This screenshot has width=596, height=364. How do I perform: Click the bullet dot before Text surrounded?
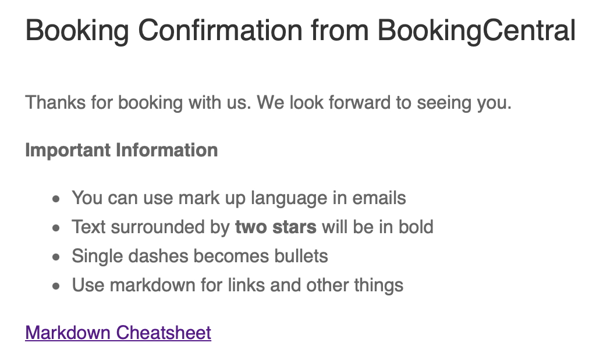coord(56,228)
